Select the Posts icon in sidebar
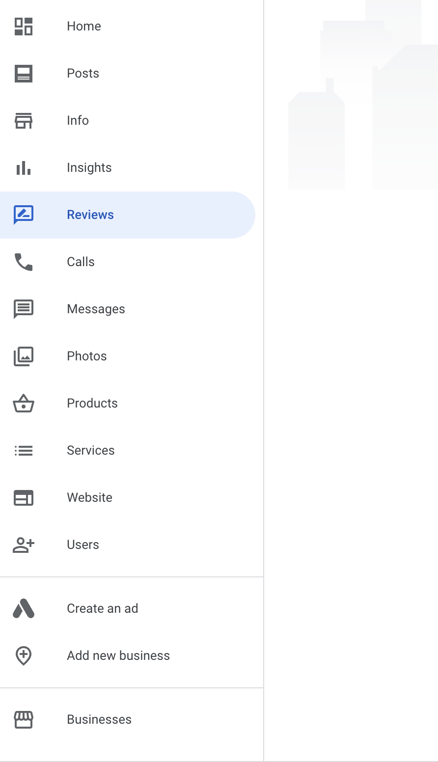 coord(23,73)
